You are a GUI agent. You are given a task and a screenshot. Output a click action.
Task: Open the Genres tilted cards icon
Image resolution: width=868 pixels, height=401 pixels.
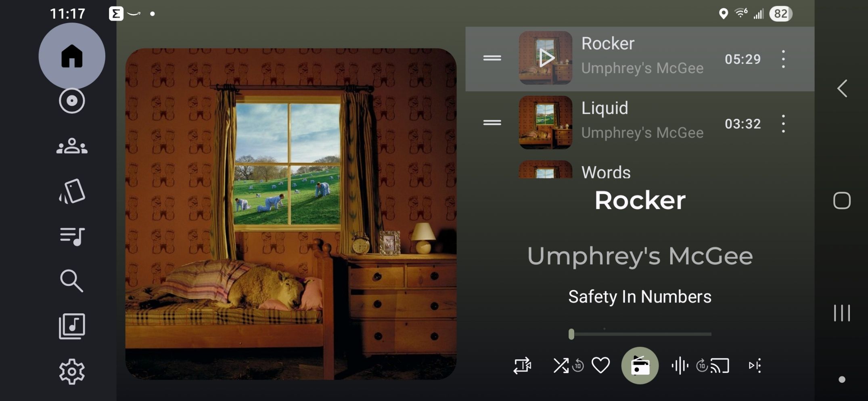72,191
